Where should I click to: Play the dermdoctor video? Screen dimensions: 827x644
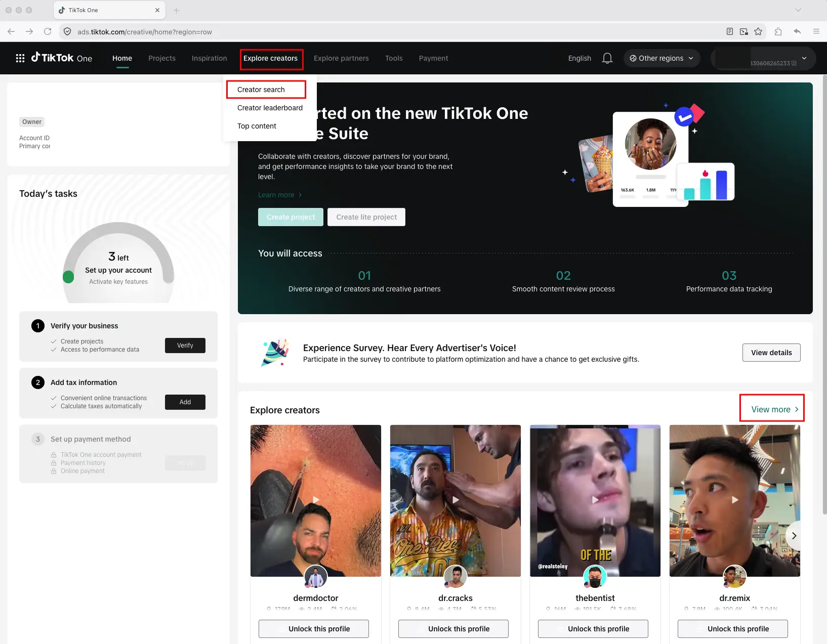[x=316, y=500]
